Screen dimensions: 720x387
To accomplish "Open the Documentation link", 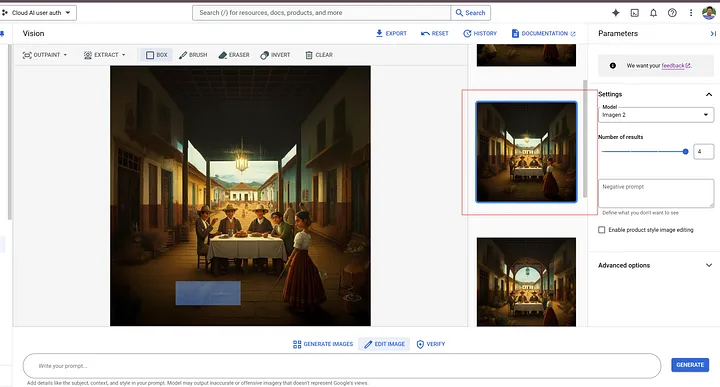I will pos(544,34).
